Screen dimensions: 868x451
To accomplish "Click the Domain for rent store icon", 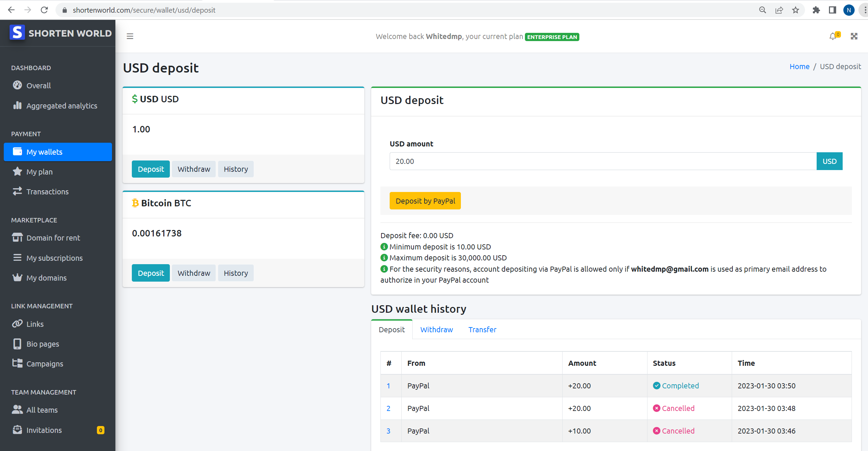I will click(x=17, y=237).
